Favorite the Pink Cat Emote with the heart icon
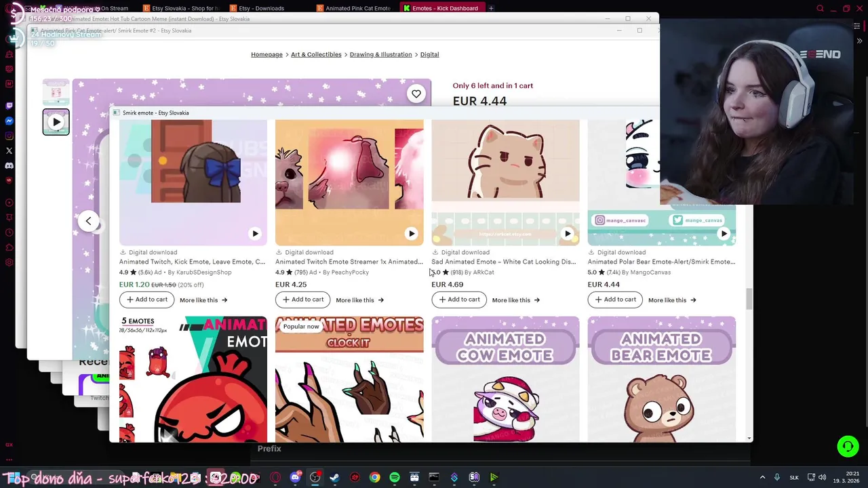The width and height of the screenshot is (868, 488). tap(416, 94)
